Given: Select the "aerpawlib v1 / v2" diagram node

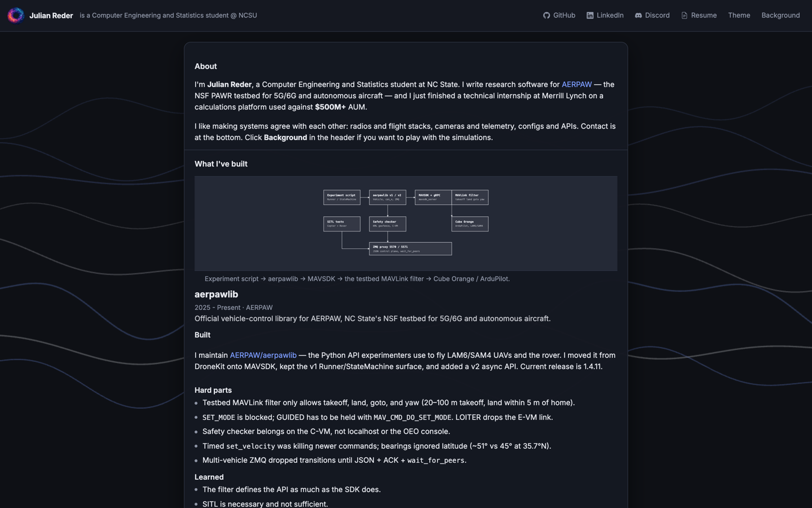Looking at the screenshot, I should click(387, 197).
